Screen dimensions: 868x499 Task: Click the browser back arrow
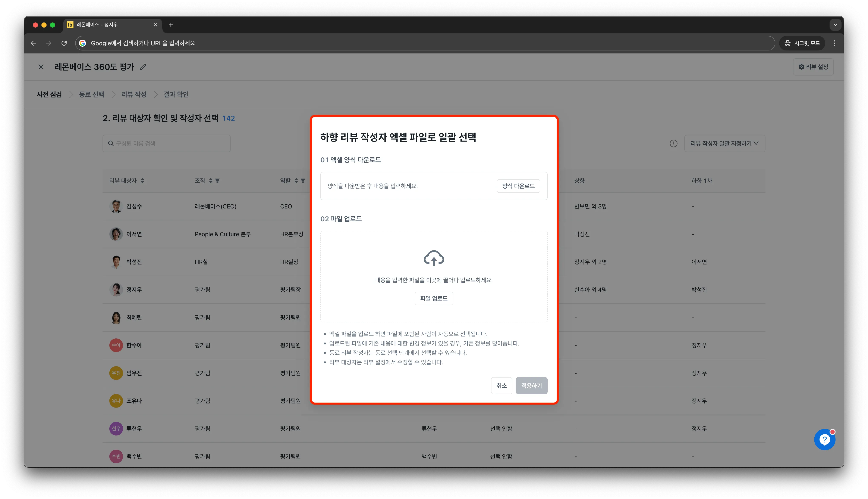point(33,43)
